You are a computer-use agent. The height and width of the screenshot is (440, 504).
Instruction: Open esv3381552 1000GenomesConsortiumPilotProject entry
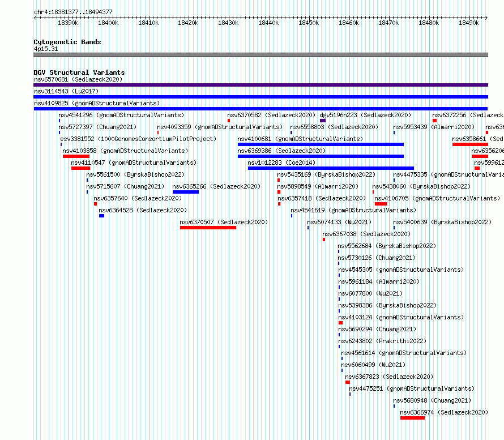point(138,139)
